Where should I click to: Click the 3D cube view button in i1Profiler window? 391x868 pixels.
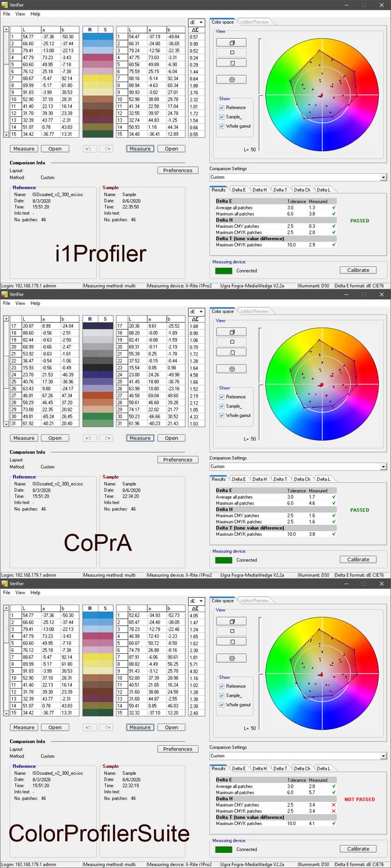tap(231, 43)
